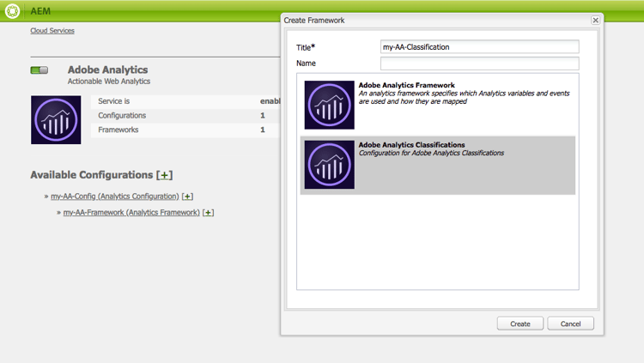Click the Create button
Viewport: 644px width, 363px height.
520,324
